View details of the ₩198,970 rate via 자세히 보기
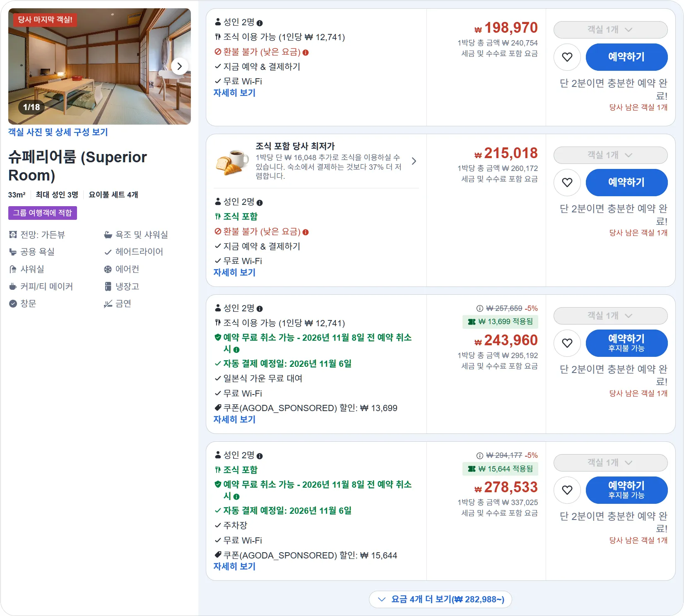 (234, 93)
